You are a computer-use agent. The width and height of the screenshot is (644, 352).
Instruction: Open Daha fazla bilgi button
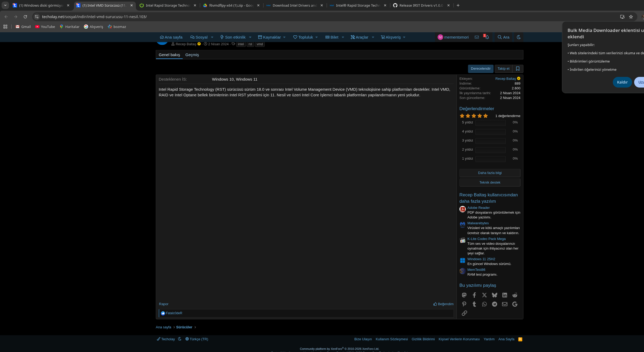coord(490,173)
